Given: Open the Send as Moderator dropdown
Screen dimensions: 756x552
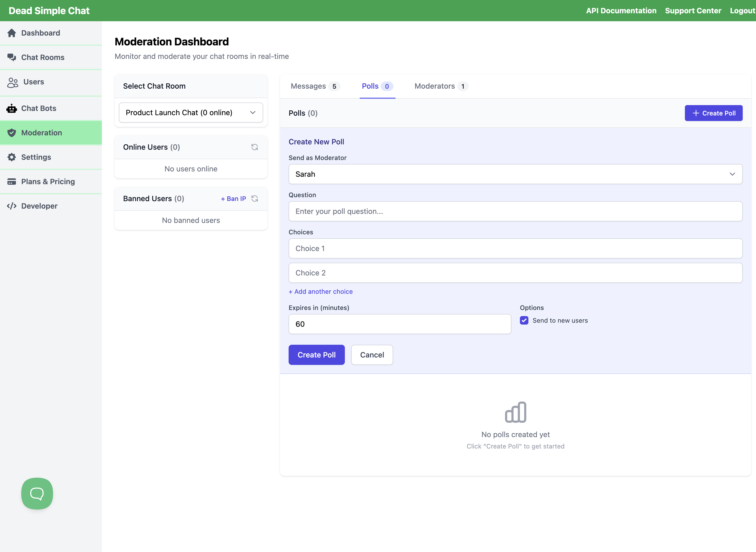Looking at the screenshot, I should coord(515,174).
